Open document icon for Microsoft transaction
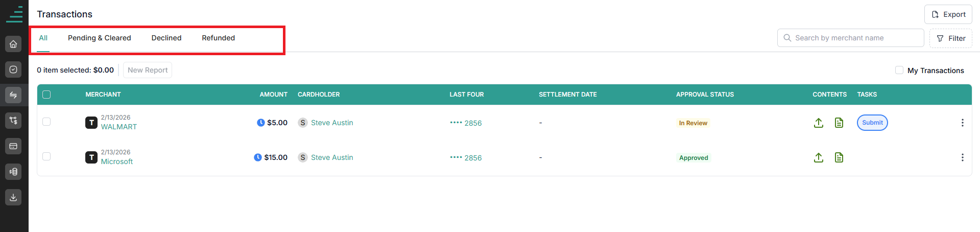The height and width of the screenshot is (232, 980). tap(839, 157)
